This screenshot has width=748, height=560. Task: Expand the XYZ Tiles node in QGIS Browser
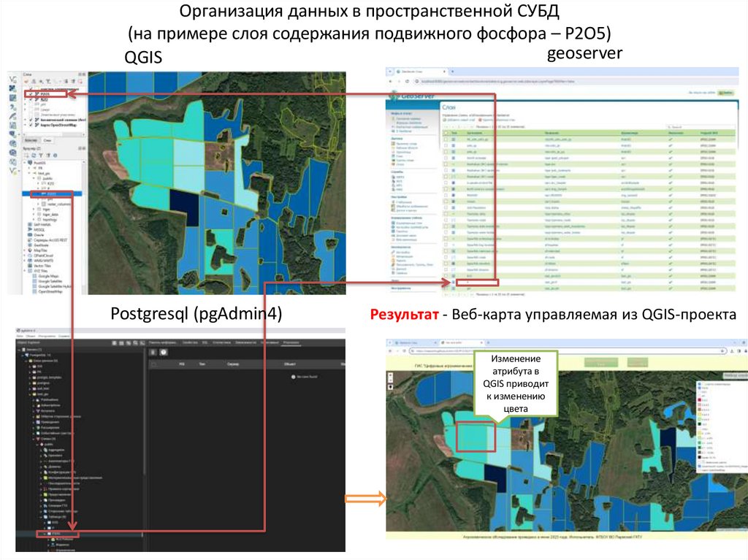pyautogui.click(x=24, y=271)
